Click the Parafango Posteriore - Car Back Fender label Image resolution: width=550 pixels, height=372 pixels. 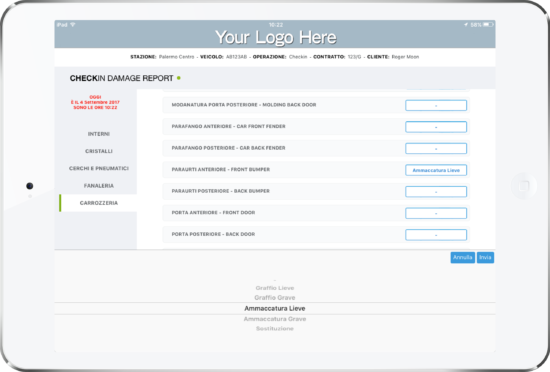point(228,148)
